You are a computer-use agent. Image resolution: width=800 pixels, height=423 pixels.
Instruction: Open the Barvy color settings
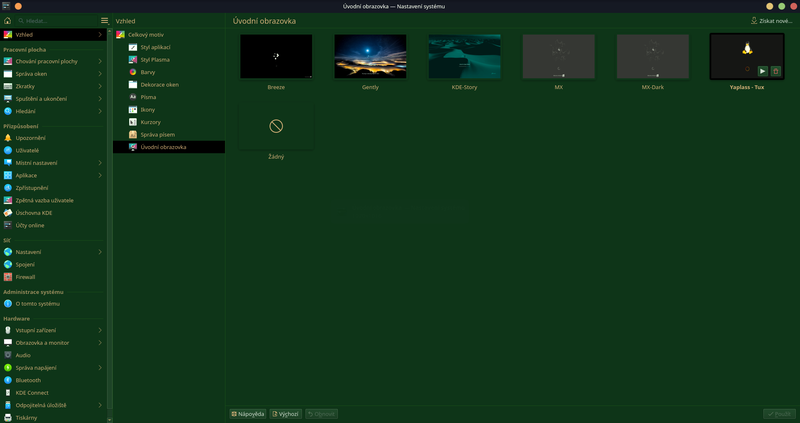[147, 72]
